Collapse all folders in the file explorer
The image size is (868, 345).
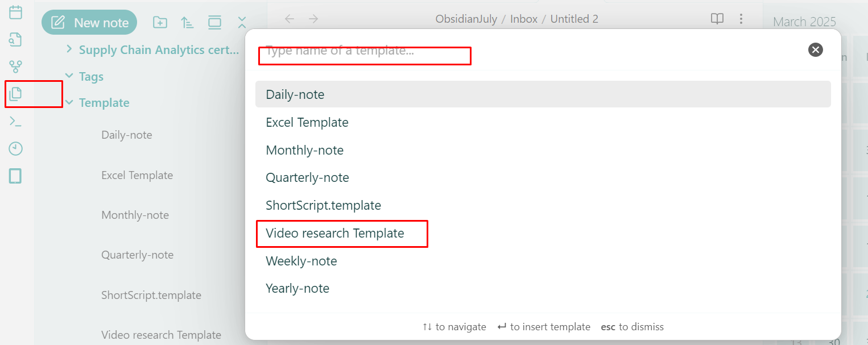[x=242, y=23]
